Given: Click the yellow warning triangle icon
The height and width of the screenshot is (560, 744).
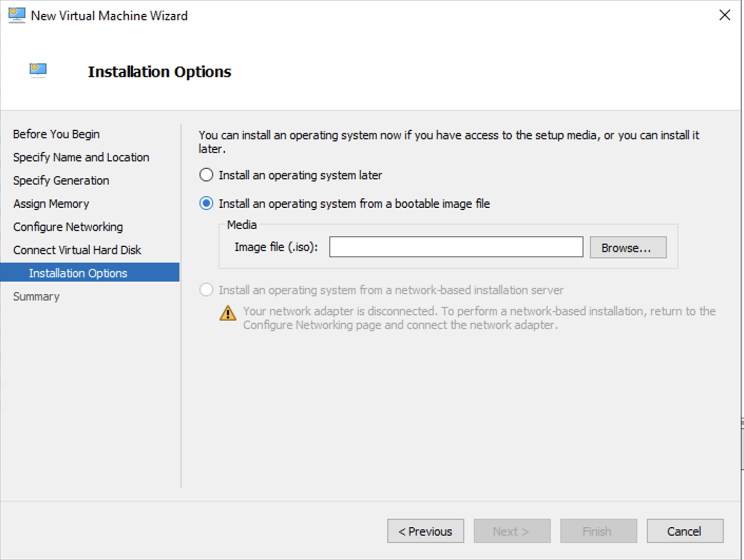Looking at the screenshot, I should coord(228,313).
